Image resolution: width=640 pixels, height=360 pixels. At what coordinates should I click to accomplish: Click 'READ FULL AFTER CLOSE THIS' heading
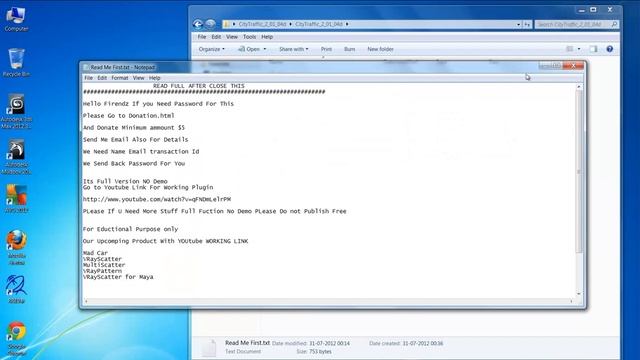coord(199,86)
